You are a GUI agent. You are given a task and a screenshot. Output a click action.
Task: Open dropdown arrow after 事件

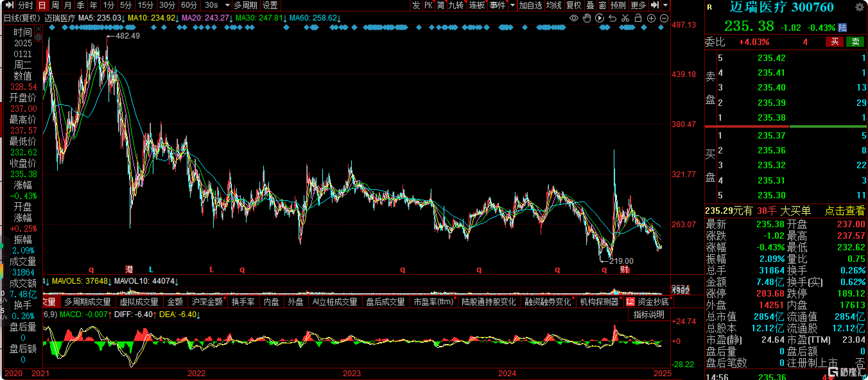(513, 5)
